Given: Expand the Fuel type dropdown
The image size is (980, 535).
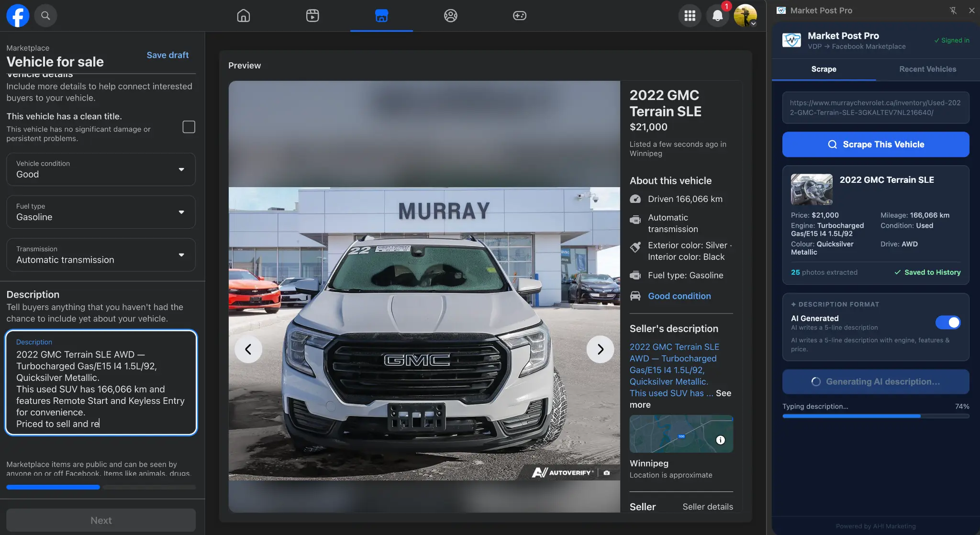Looking at the screenshot, I should 100,212.
